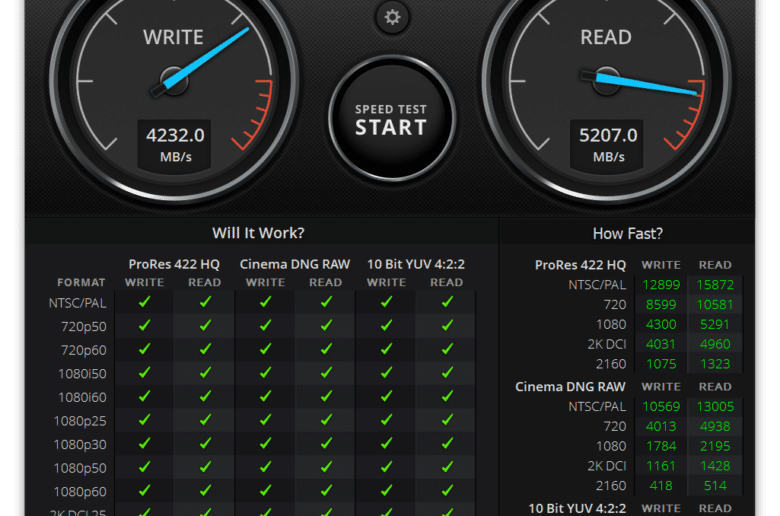
Task: Select the Will It Work? heading
Action: [258, 233]
